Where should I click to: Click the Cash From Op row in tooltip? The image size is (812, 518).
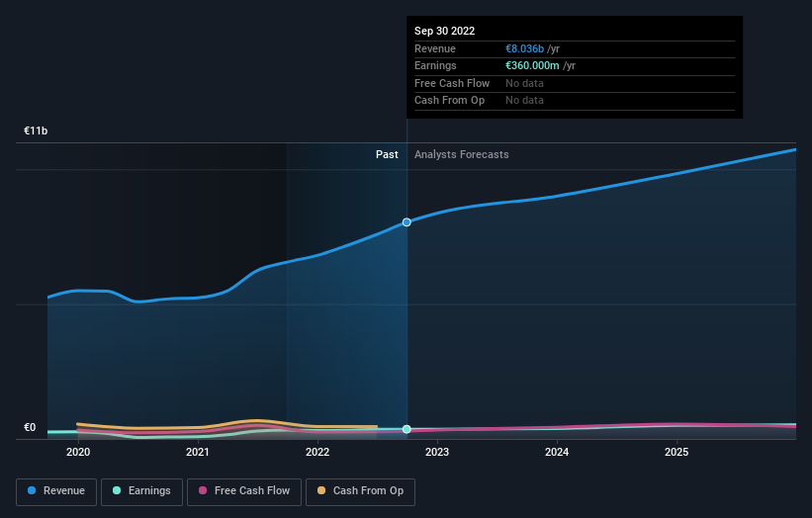pos(575,101)
